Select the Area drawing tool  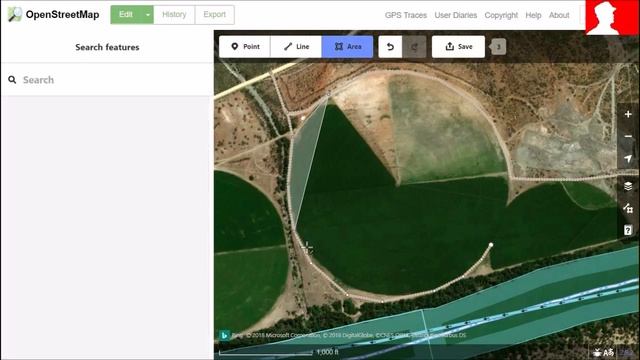coord(347,47)
